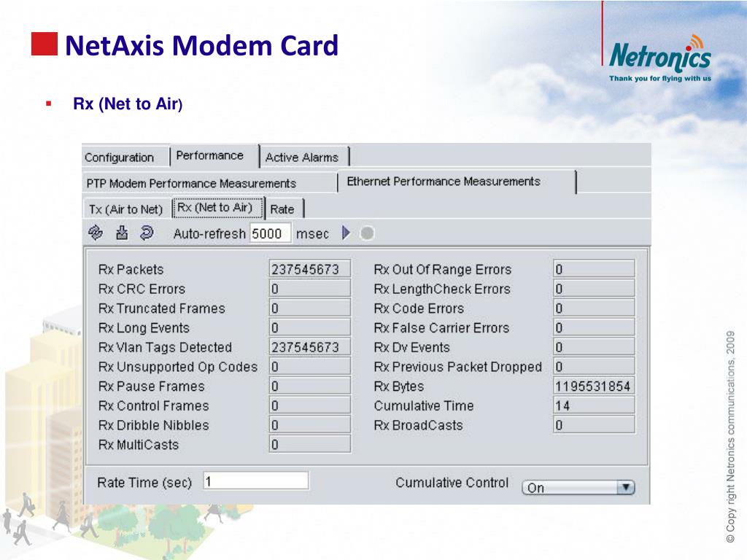747x560 pixels.
Task: Click the Rx Control Frames value field
Action: [x=309, y=405]
